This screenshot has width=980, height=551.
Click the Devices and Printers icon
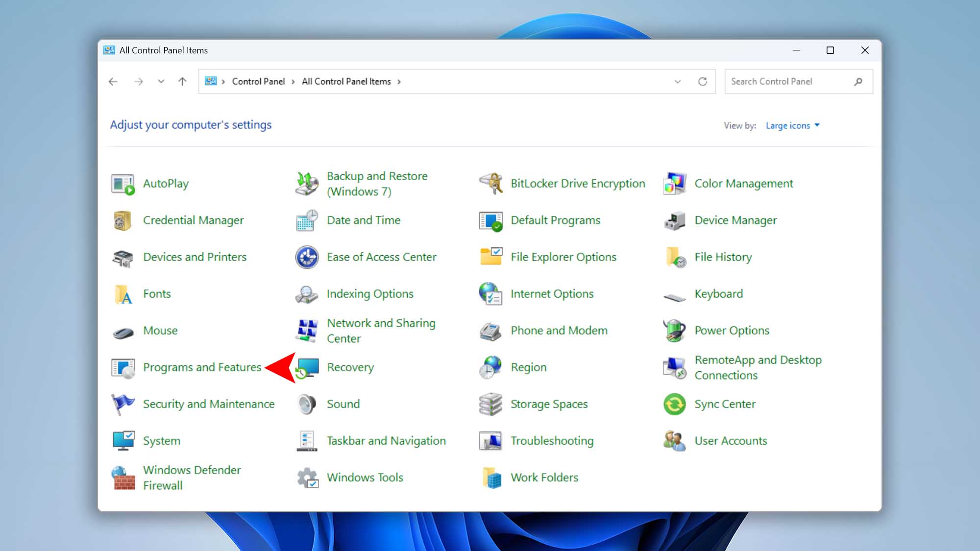(x=123, y=258)
